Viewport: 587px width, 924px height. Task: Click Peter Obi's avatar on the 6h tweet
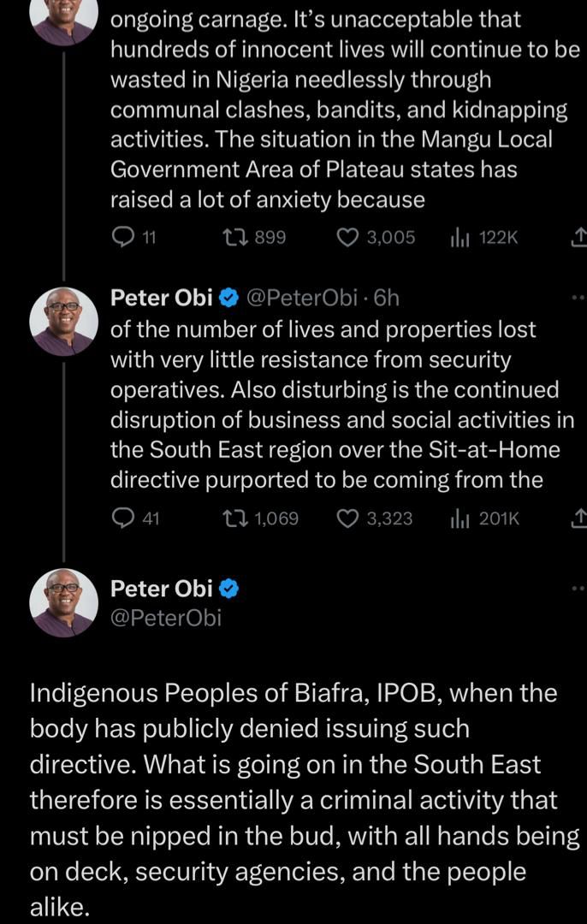coord(64,321)
